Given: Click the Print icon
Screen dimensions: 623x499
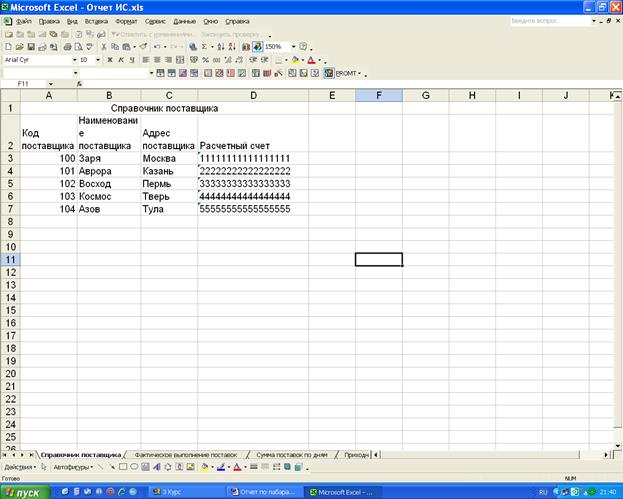Looking at the screenshot, I should (67, 47).
